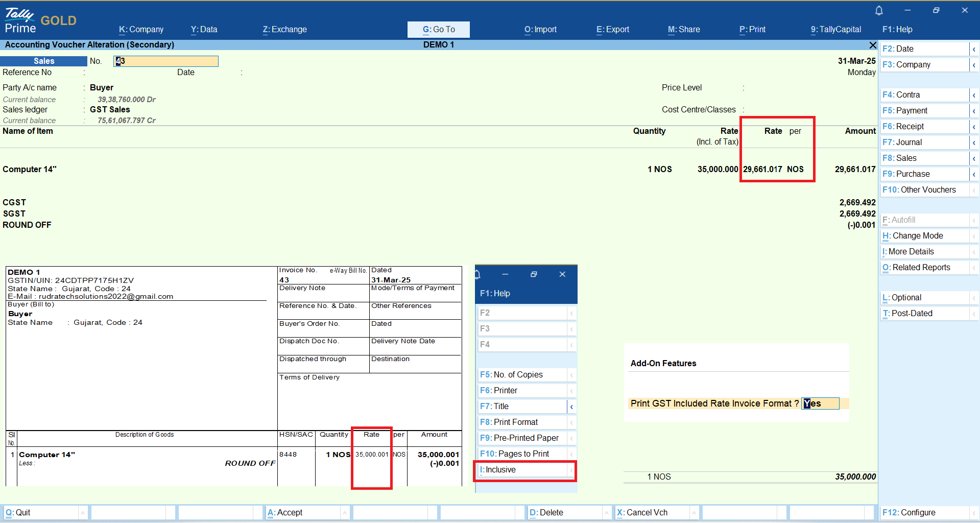This screenshot has width=980, height=523.
Task: Open the P: Print menu
Action: point(752,30)
